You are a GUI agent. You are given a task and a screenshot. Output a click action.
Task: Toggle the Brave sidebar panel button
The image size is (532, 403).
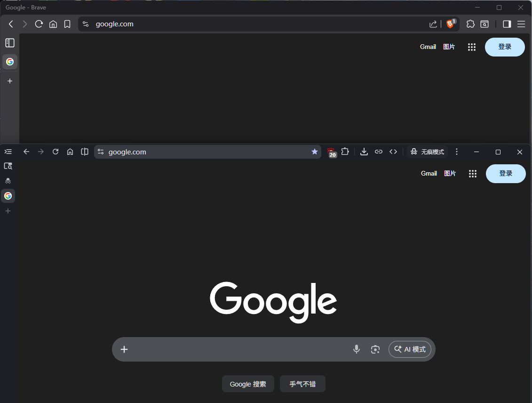[507, 24]
